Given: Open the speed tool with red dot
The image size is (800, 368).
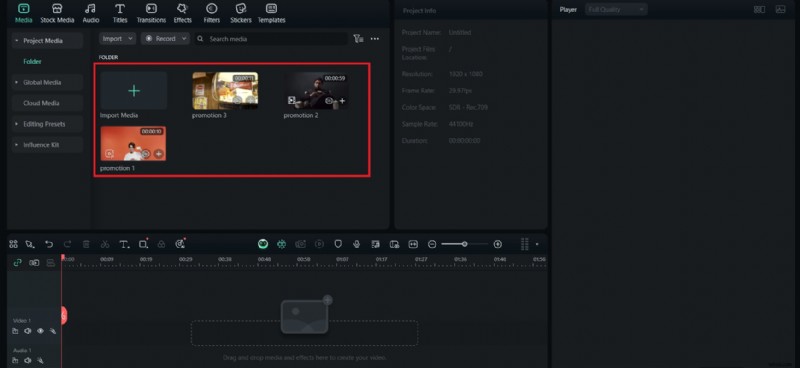Looking at the screenshot, I should click(180, 244).
